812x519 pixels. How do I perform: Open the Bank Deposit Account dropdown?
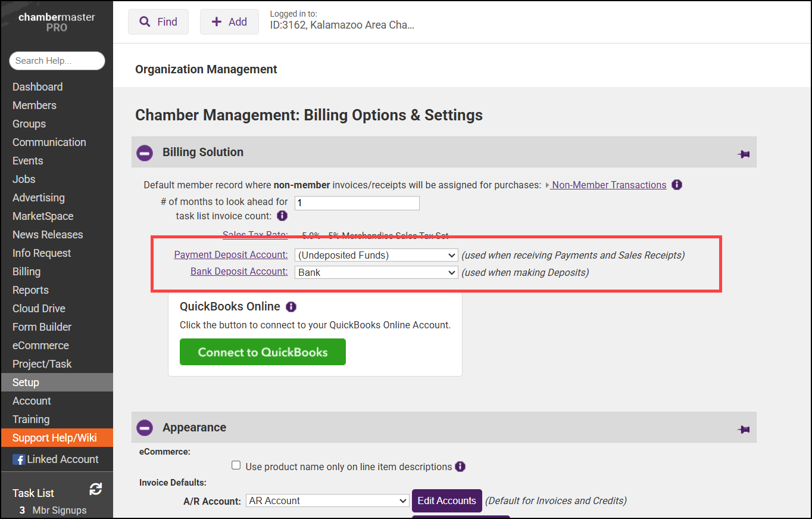(376, 272)
